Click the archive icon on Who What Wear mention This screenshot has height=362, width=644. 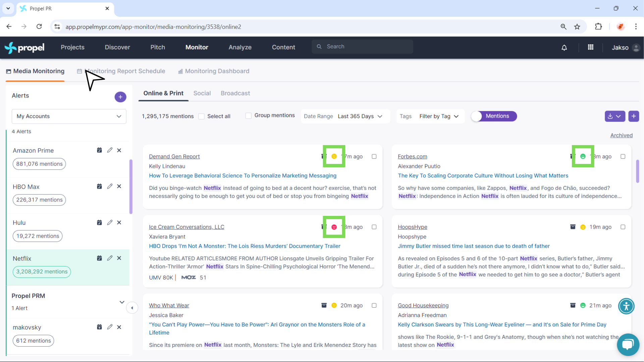pos(324,305)
